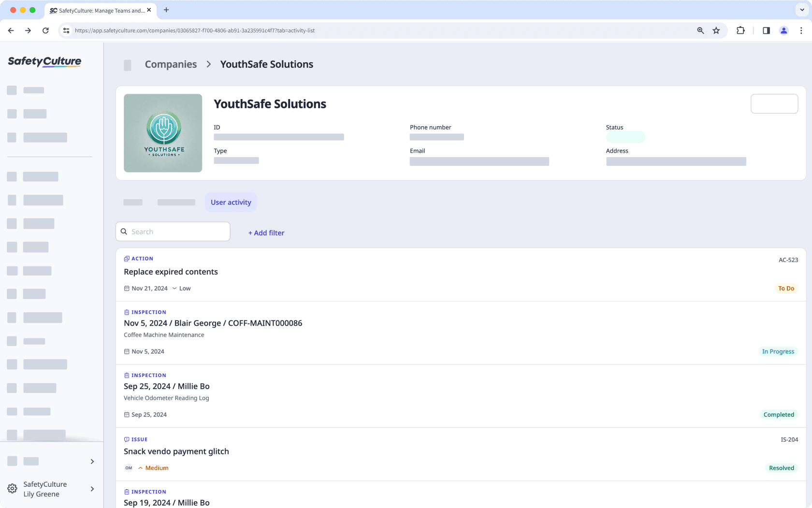Click the empty button in company header
812x508 pixels.
pos(774,103)
